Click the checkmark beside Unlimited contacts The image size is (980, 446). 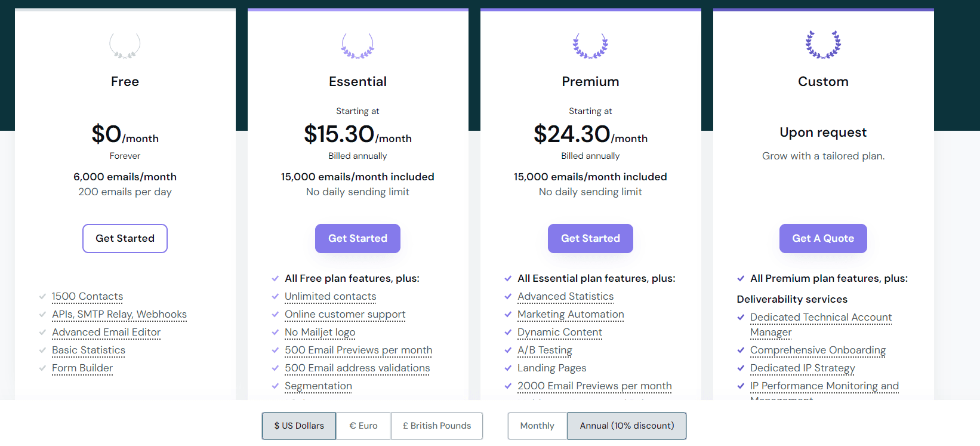pyautogui.click(x=275, y=296)
